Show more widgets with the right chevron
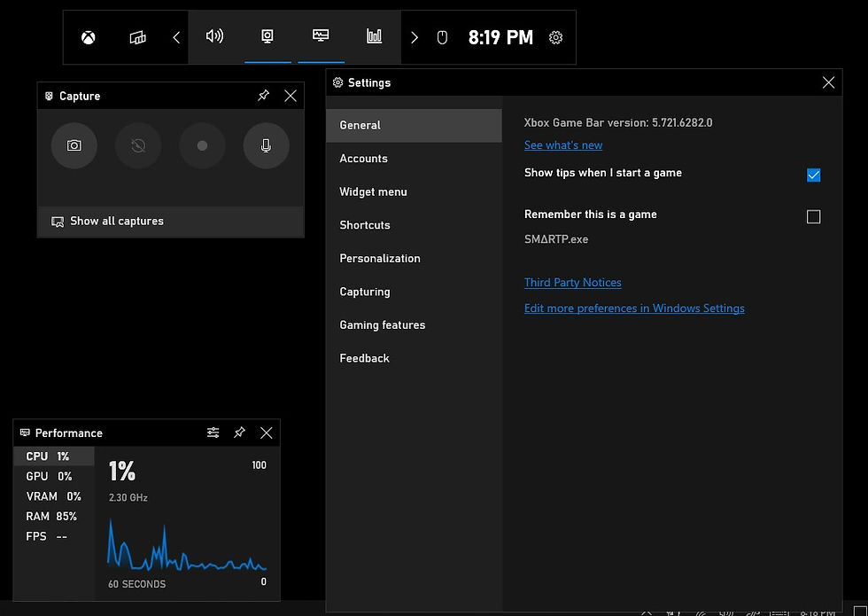868x616 pixels. 415,37
